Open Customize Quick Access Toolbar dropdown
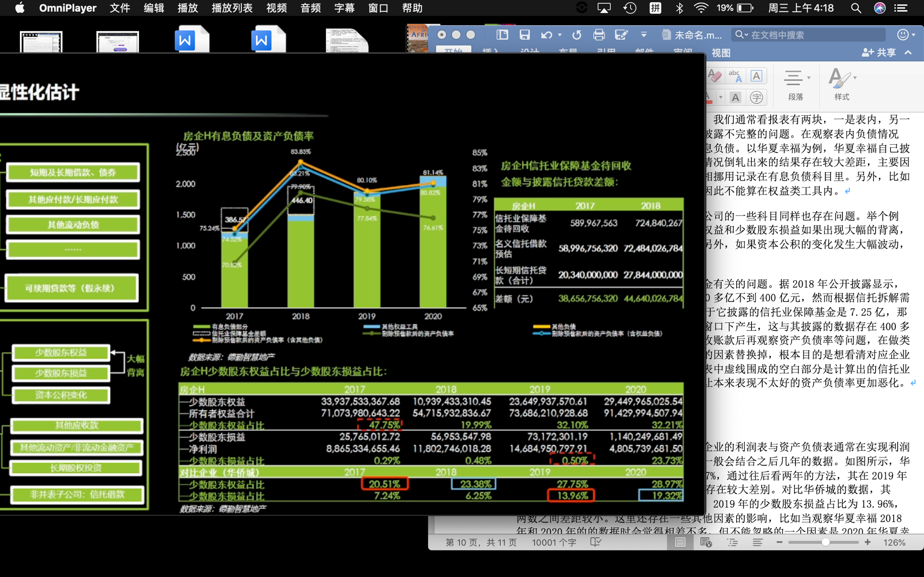Screen dimensions: 924x577 (643, 35)
